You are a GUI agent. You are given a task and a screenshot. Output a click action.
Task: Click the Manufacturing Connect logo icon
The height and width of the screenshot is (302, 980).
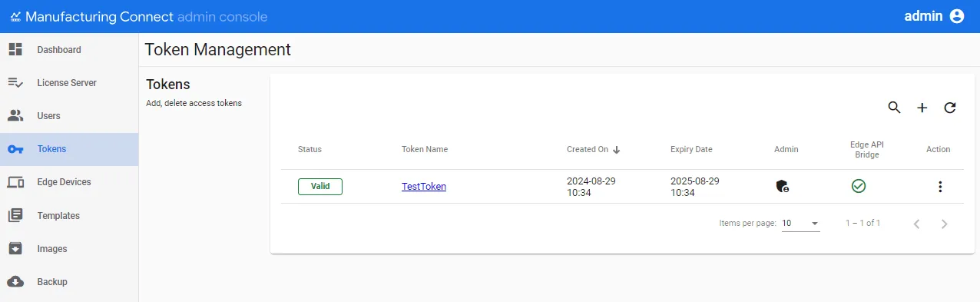(15, 16)
